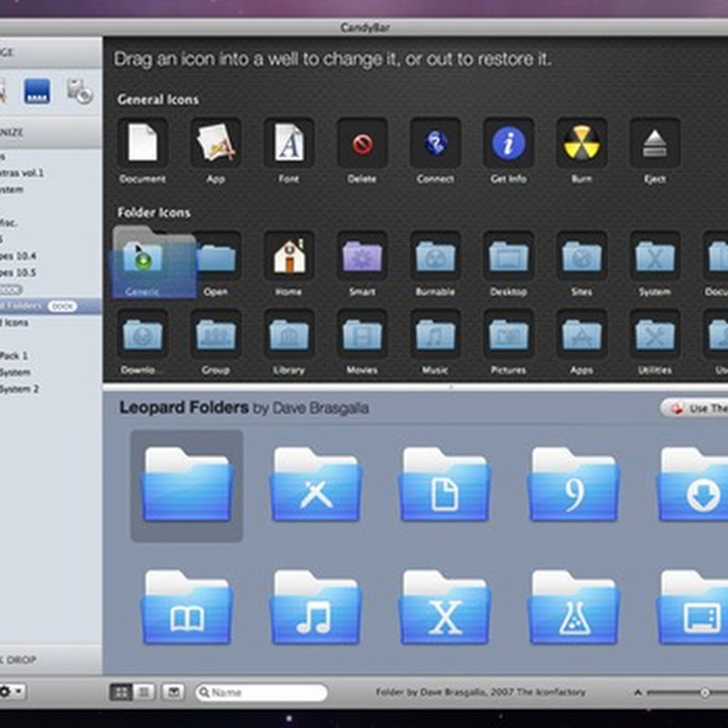Screen dimensions: 728x728
Task: Click the Connect globe icon
Action: [x=435, y=143]
